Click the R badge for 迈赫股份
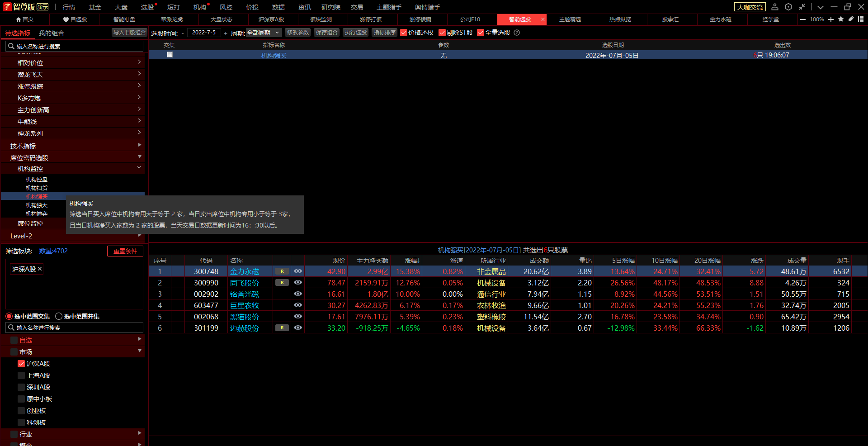868x446 pixels. tap(282, 328)
